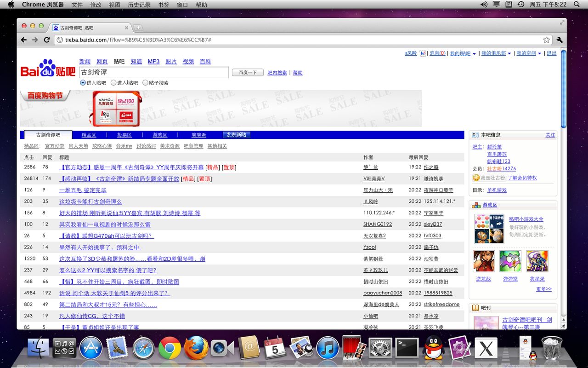Screen dimensions: 588x368
Task: Expand the 我的i贴吧 dropdown arrow
Action: click(x=474, y=54)
